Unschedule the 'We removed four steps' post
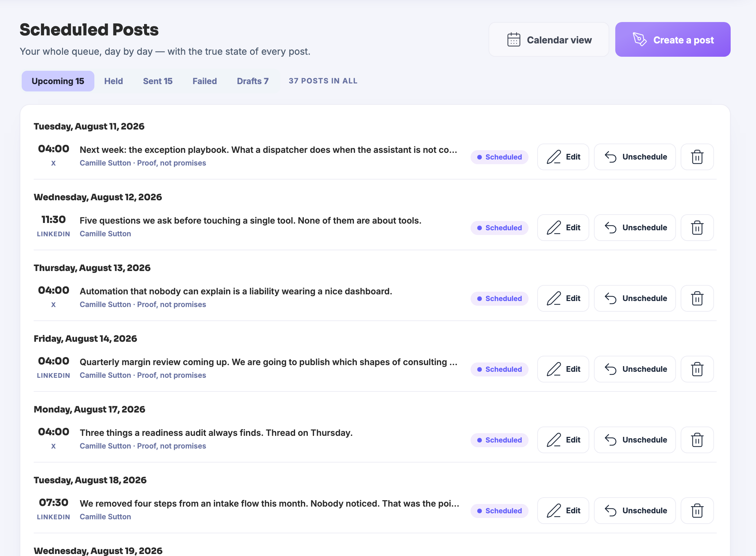The width and height of the screenshot is (756, 556). click(x=635, y=511)
